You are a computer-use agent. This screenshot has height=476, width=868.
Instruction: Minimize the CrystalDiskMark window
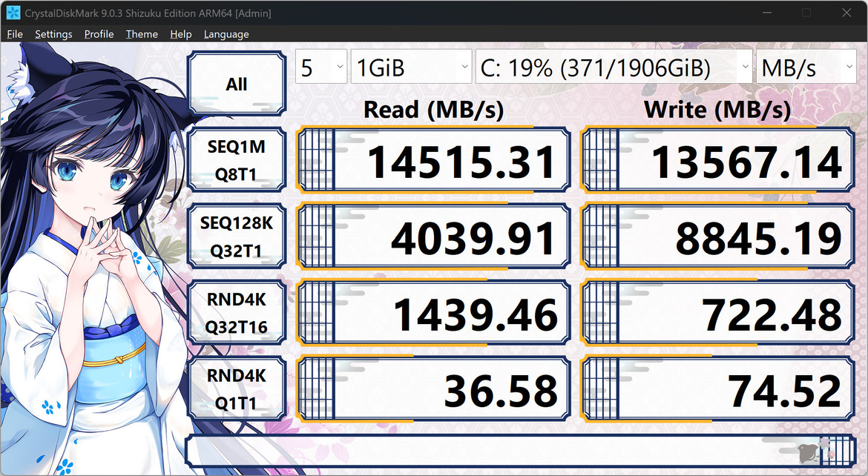[767, 13]
